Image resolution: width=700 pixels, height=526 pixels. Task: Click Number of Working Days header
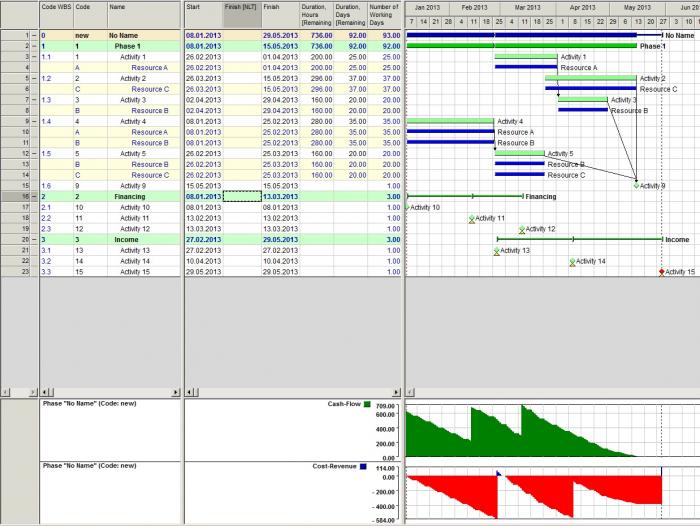[x=384, y=15]
